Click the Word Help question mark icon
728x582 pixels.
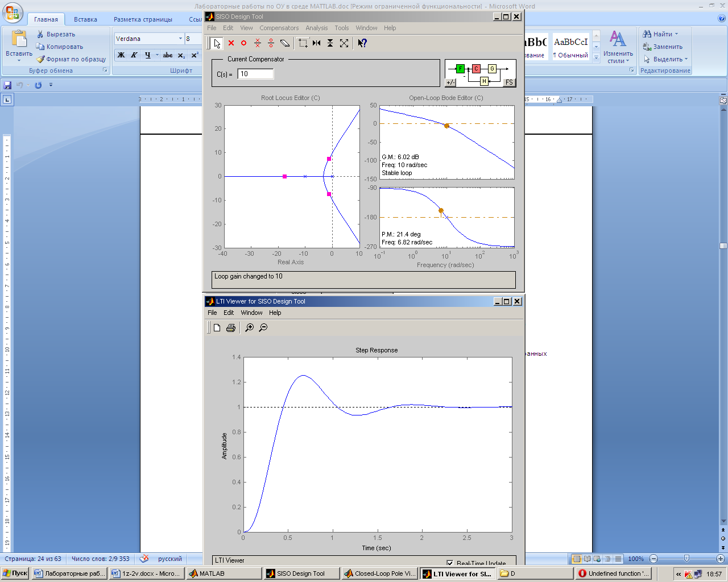point(722,19)
